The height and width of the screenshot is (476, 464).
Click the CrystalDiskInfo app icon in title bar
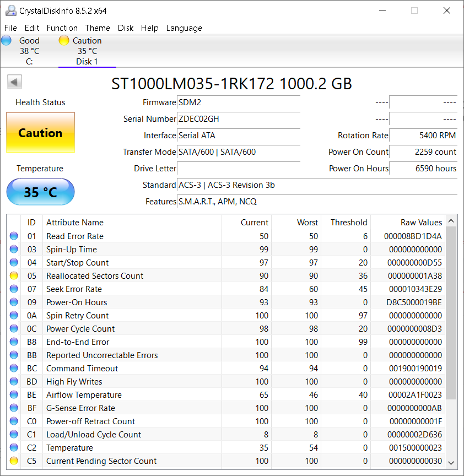11,10
